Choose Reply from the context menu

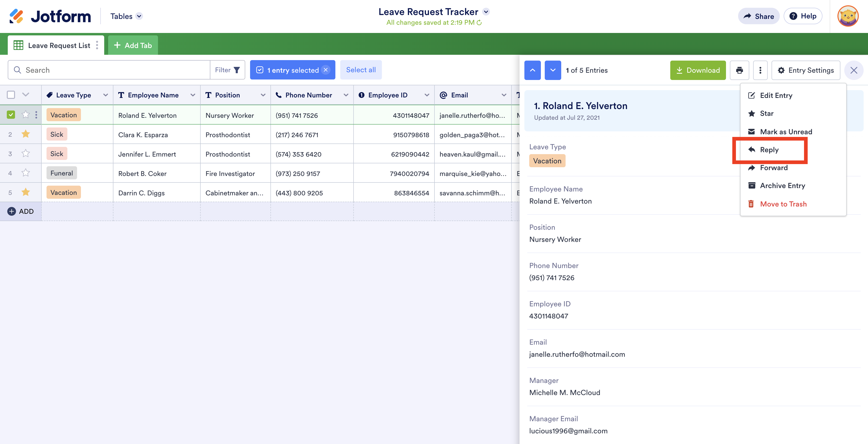click(x=769, y=150)
